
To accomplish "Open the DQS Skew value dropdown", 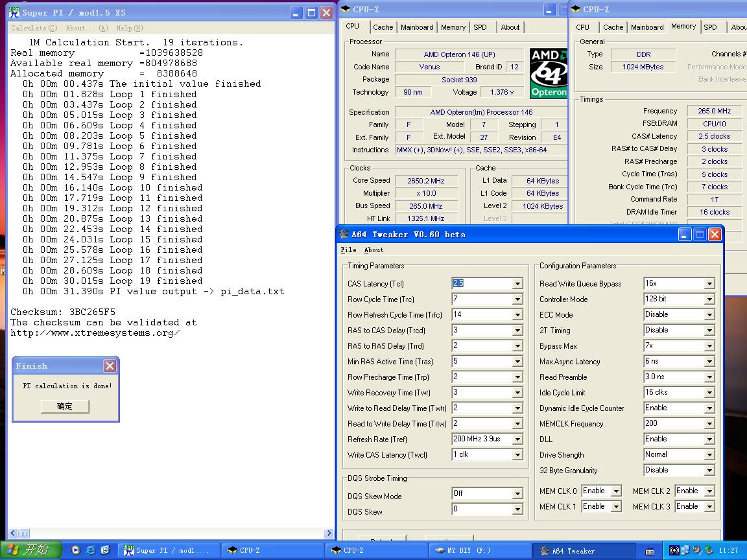I will click(517, 509).
